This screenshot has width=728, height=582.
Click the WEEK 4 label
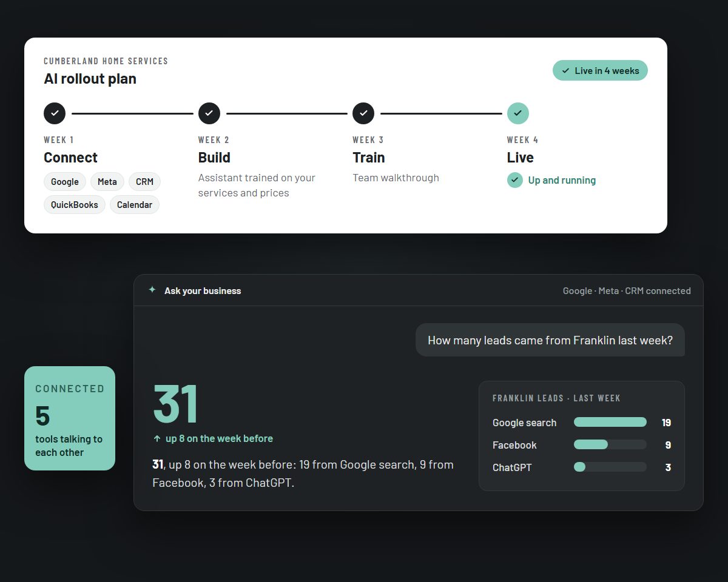click(522, 140)
